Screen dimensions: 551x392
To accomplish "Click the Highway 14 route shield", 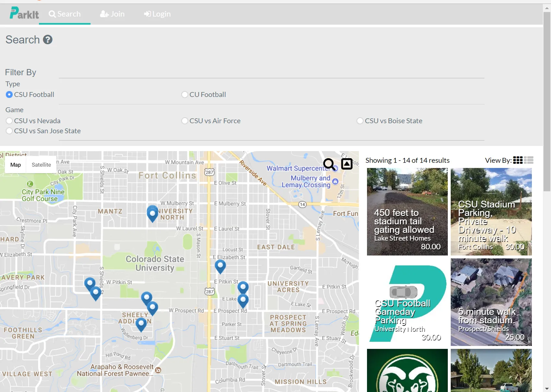I will coord(302,204).
